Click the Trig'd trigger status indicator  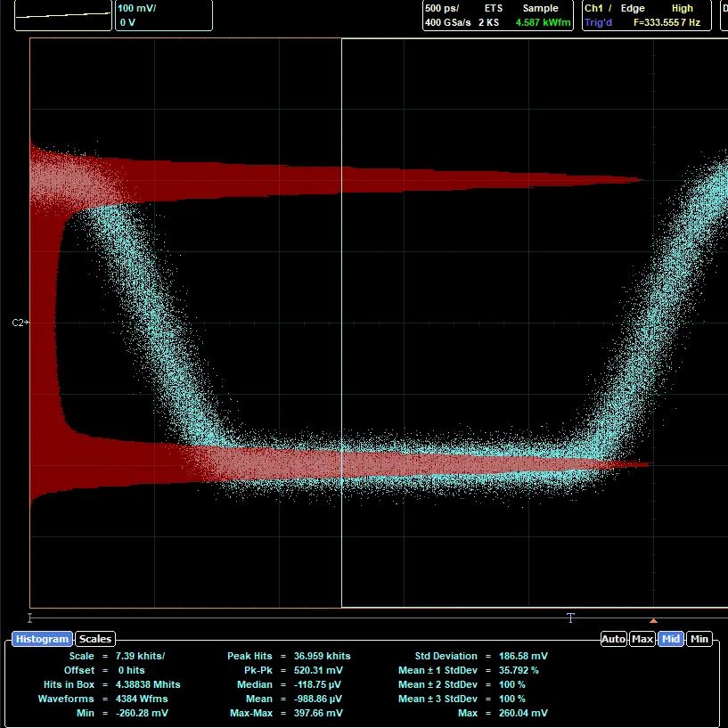tap(598, 22)
